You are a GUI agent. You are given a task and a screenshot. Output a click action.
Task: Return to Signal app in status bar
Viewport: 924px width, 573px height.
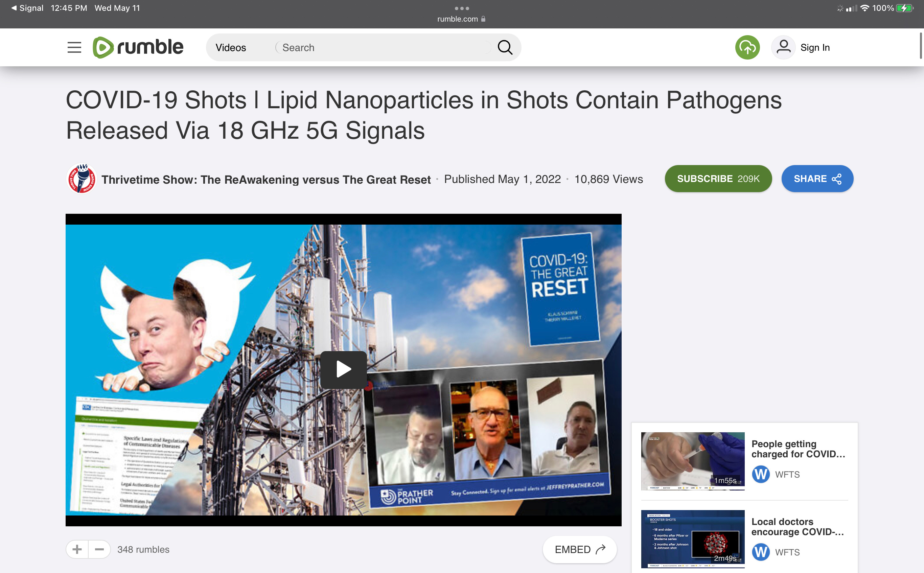click(x=27, y=8)
